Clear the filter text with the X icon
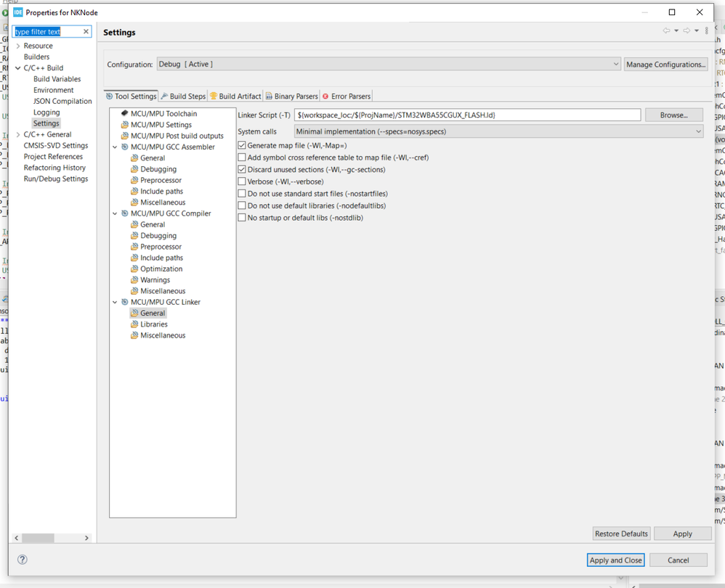Image resolution: width=725 pixels, height=588 pixels. (86, 31)
